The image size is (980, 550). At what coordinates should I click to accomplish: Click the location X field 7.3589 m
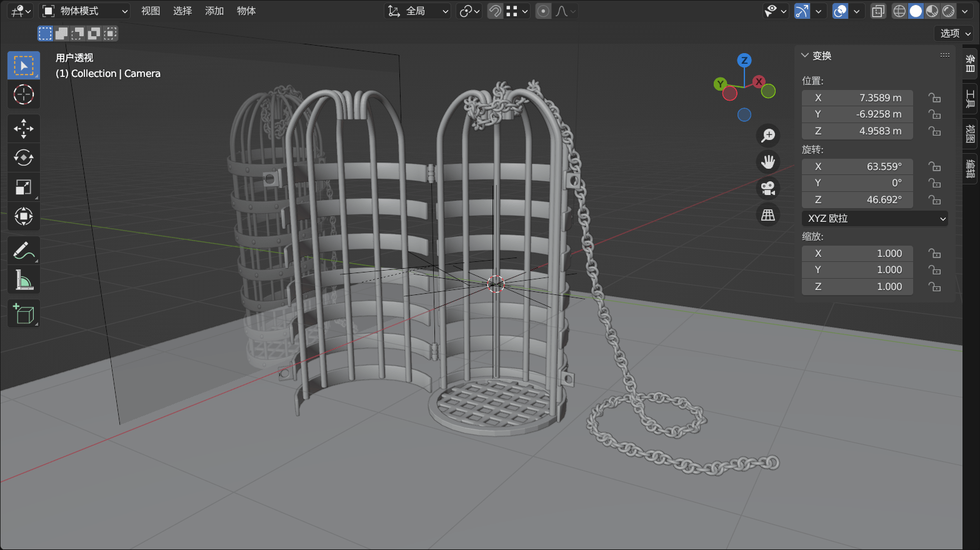[x=857, y=97]
